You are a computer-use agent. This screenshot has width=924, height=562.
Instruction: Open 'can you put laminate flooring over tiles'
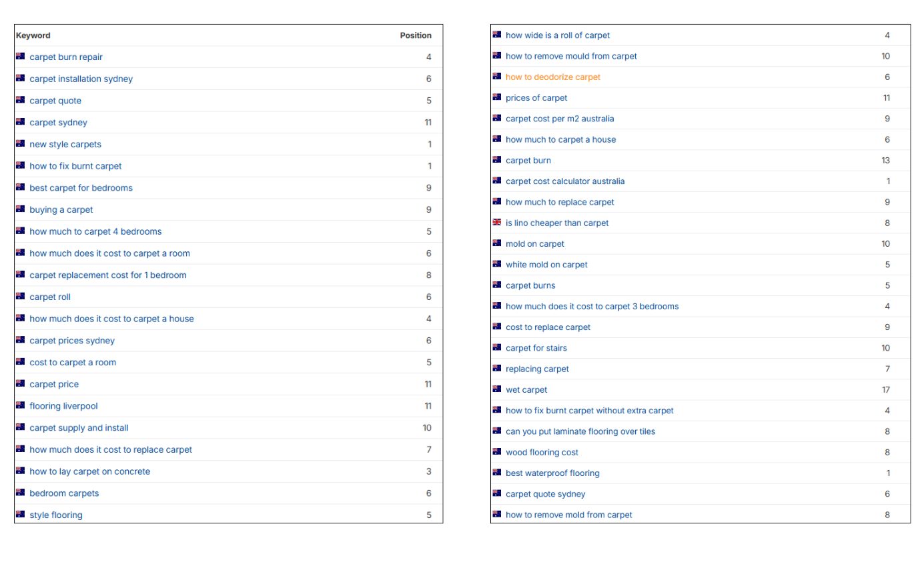(x=580, y=431)
